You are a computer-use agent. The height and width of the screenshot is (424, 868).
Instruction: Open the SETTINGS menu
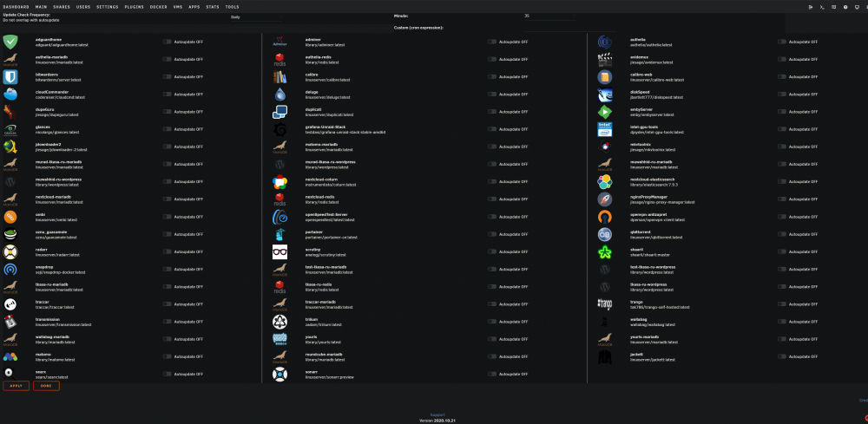pos(108,7)
